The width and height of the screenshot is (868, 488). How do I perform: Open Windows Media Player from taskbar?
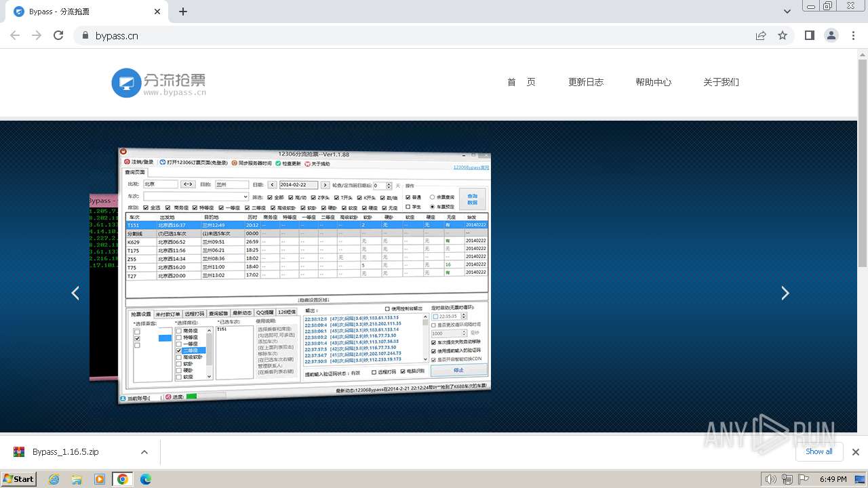(100, 479)
